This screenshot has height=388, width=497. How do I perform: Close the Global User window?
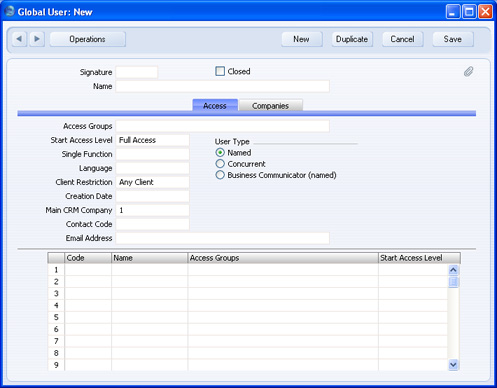(485, 12)
